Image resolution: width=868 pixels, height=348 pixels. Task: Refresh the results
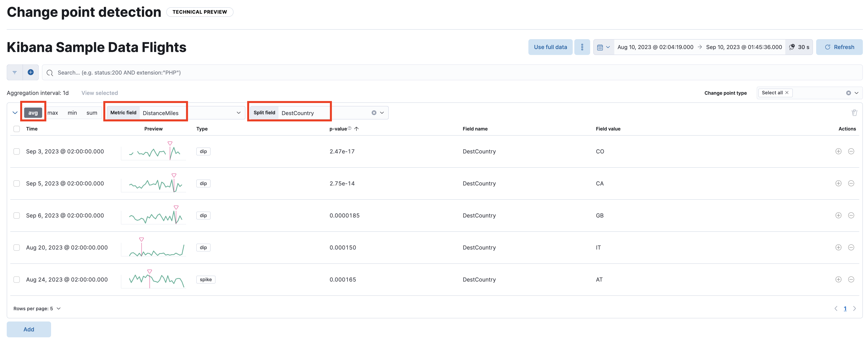(x=839, y=47)
